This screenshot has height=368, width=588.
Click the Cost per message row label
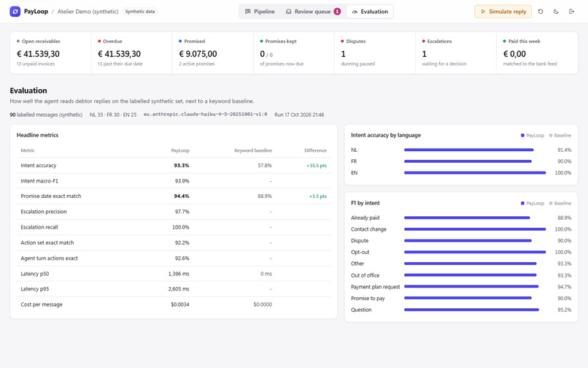[x=42, y=304]
